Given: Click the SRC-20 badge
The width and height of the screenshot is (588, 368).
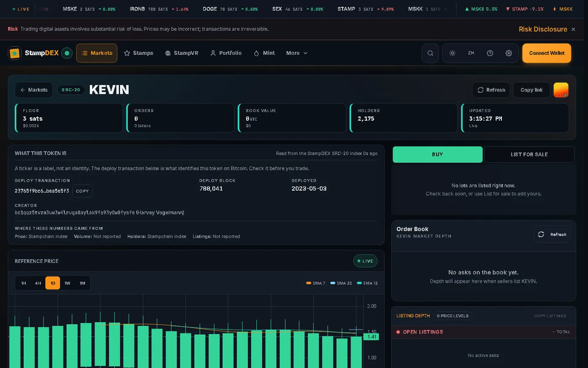Looking at the screenshot, I should (x=71, y=90).
